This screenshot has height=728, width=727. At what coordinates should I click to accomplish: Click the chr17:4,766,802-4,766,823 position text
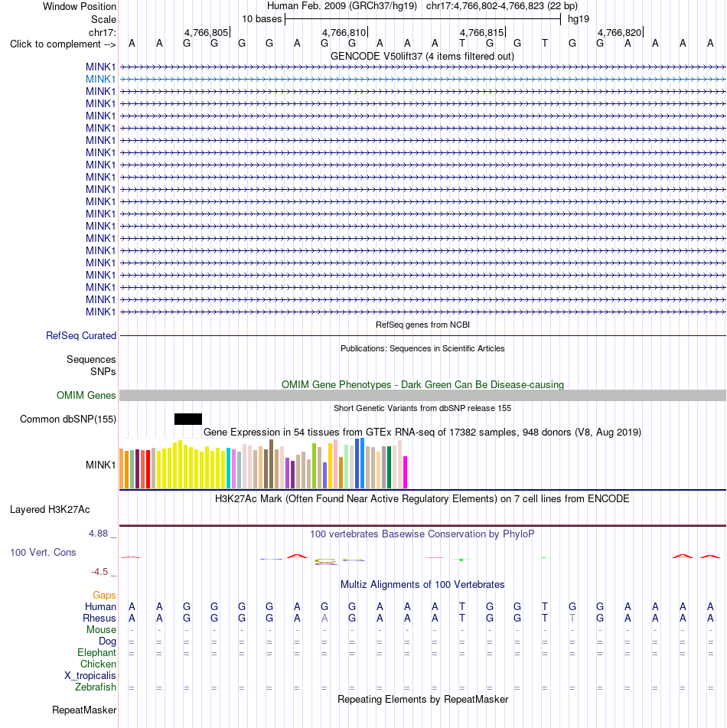click(502, 6)
